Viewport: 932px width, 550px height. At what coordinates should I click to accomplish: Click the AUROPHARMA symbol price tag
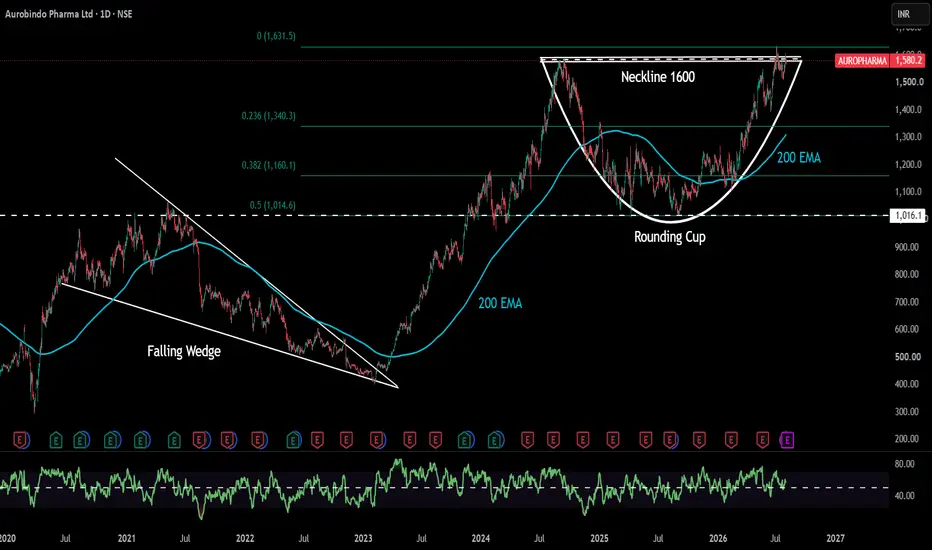(x=862, y=61)
